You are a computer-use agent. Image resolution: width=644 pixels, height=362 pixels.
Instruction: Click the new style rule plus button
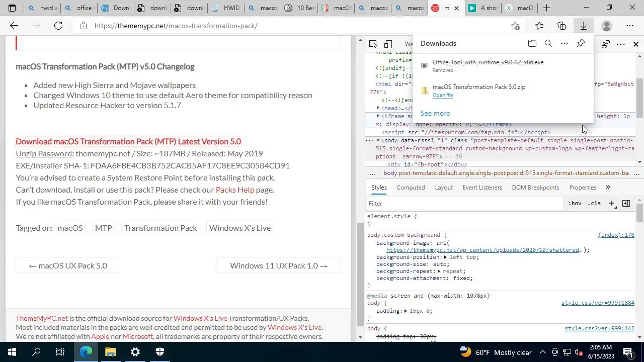point(611,204)
